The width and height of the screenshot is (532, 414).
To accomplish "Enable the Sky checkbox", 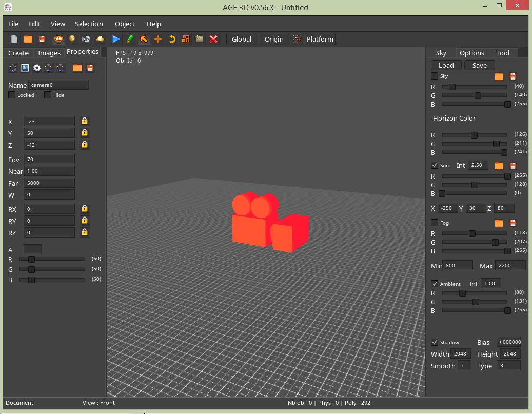I will 435,76.
